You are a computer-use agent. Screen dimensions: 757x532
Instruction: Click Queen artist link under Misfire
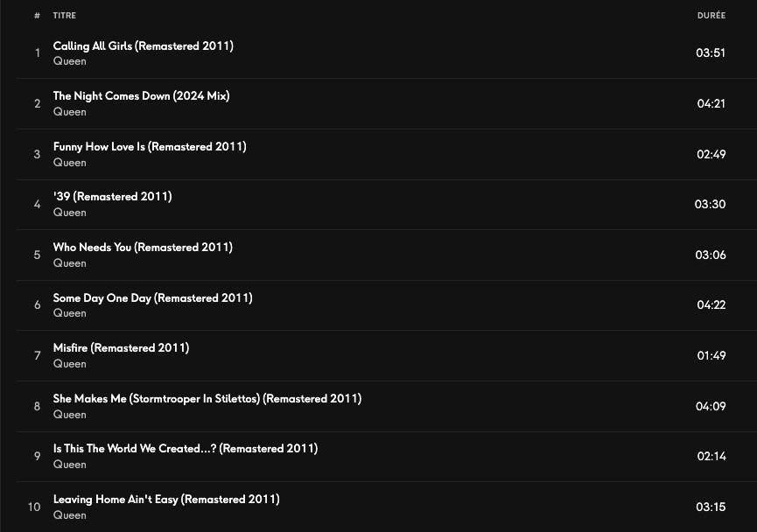(69, 364)
